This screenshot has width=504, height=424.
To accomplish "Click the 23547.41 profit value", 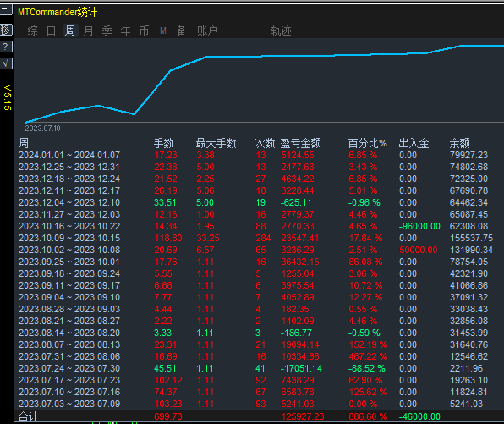I will (300, 238).
